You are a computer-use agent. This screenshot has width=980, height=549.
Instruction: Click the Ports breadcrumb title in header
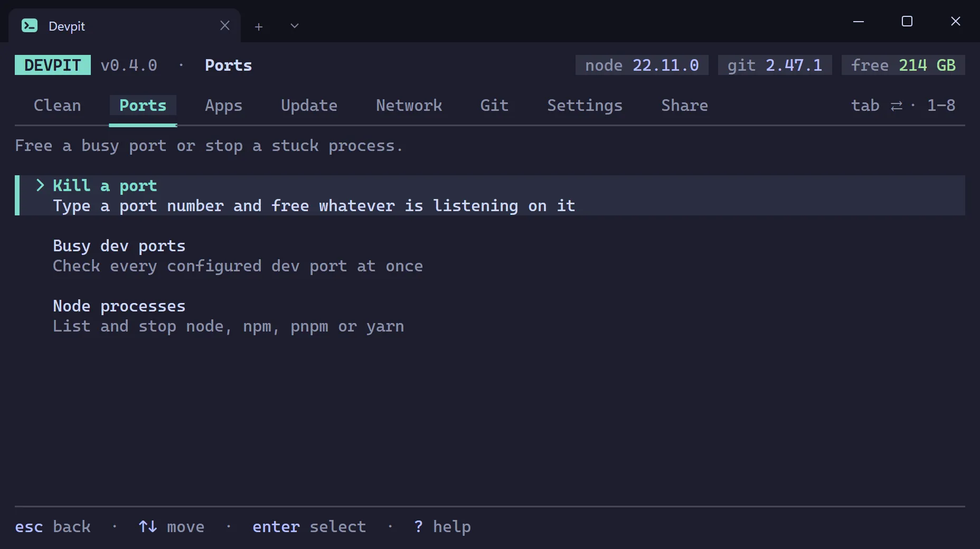tap(229, 65)
